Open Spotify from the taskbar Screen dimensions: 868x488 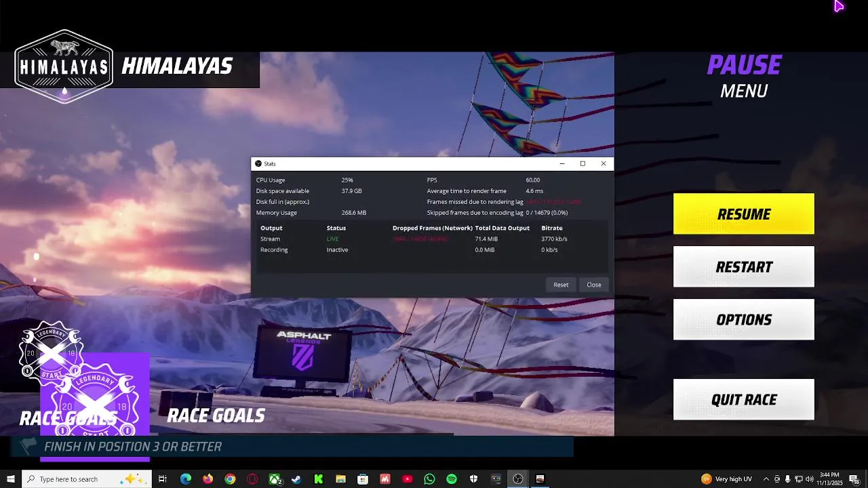click(x=452, y=479)
